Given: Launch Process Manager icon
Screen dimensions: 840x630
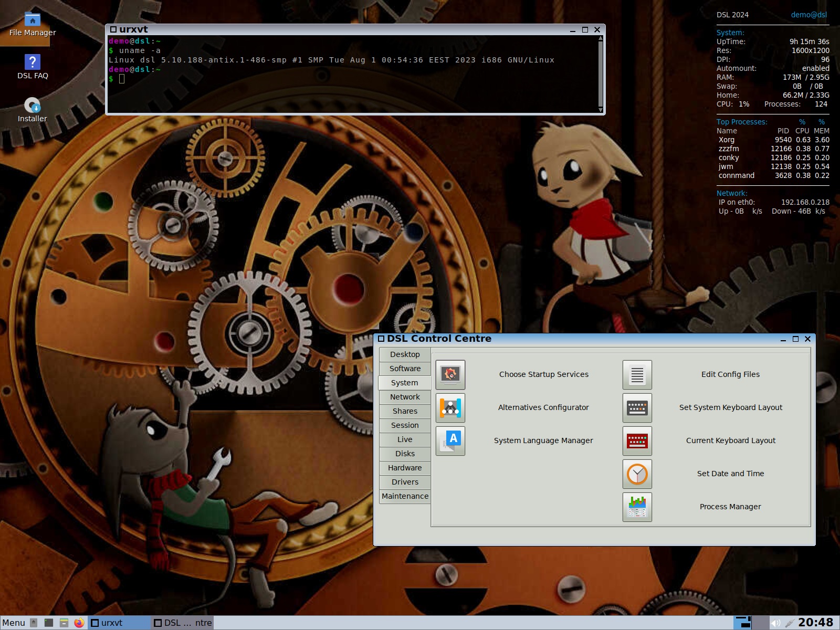Looking at the screenshot, I should (637, 507).
